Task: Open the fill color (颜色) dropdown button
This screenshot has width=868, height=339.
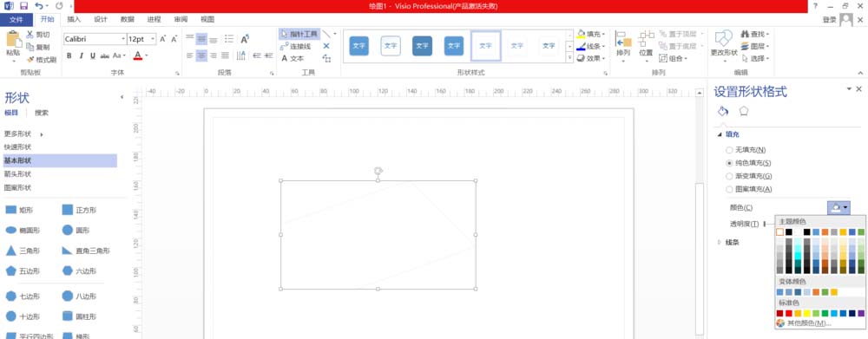Action: (x=838, y=207)
